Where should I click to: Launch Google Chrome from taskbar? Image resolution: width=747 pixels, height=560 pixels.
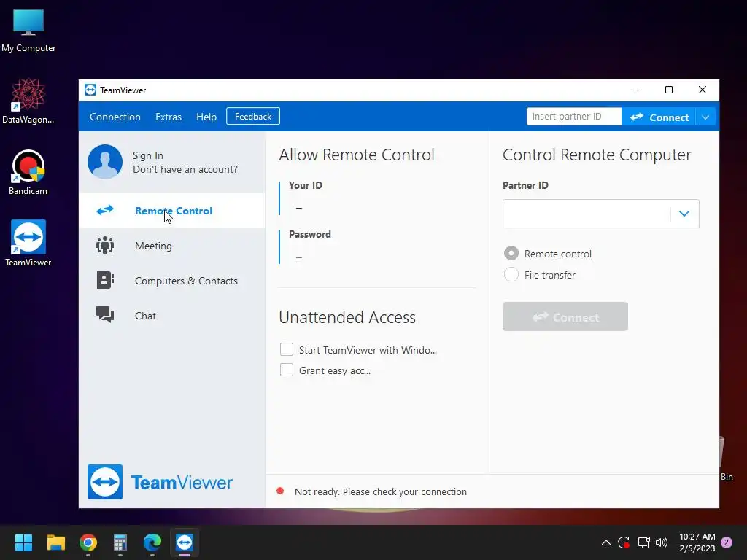88,542
